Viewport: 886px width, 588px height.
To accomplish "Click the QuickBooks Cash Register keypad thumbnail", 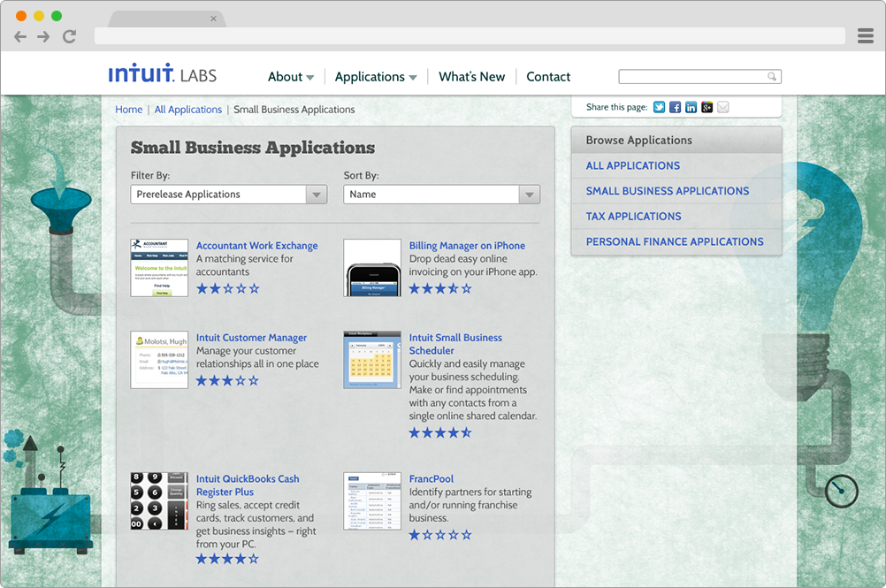I will [159, 501].
